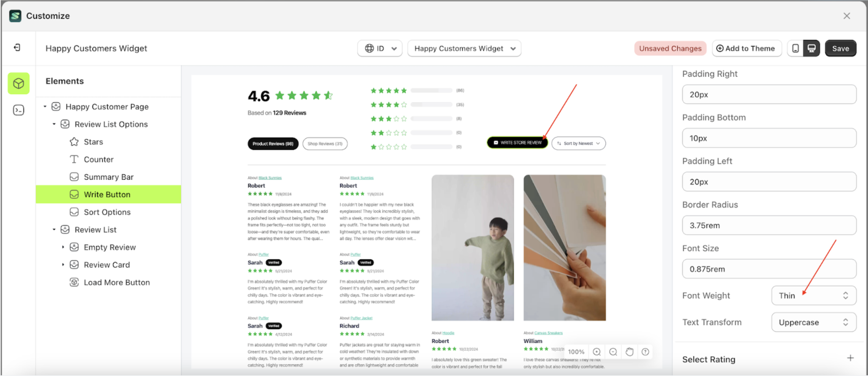Zoom in on the widget preview
Image resolution: width=868 pixels, height=376 pixels.
(x=597, y=352)
